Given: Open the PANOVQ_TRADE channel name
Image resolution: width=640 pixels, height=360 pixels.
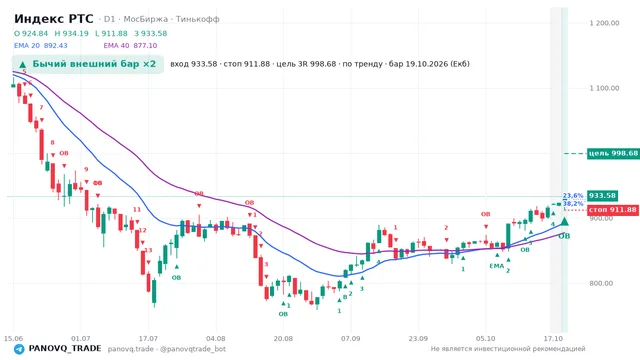Looking at the screenshot, I should pos(65,349).
